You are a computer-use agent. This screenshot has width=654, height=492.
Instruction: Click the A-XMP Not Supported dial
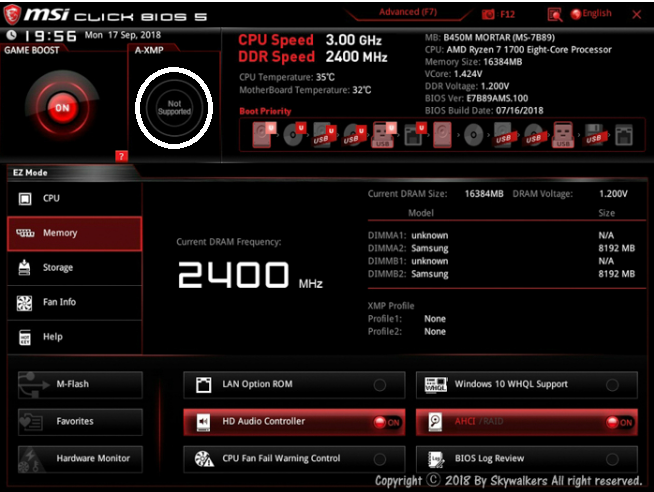click(173, 106)
